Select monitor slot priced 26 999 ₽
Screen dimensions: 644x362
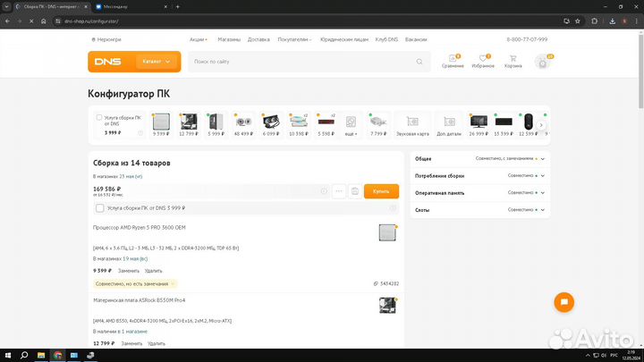pos(479,125)
